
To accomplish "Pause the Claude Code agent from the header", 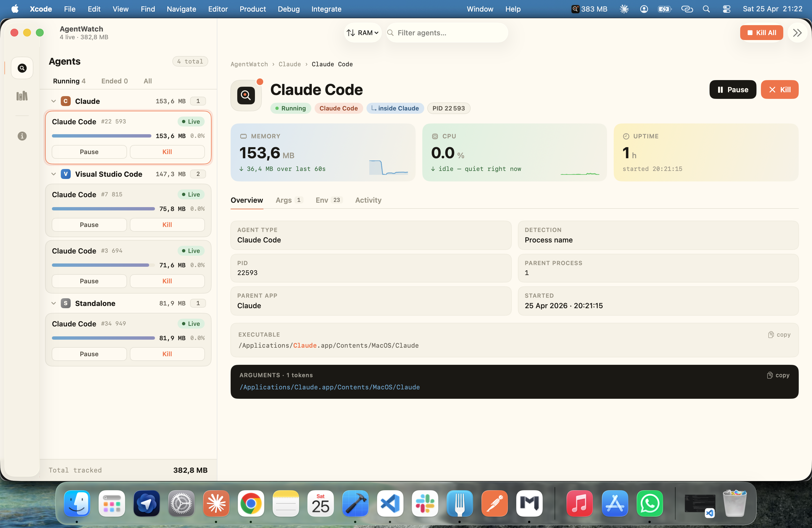I will pos(732,89).
